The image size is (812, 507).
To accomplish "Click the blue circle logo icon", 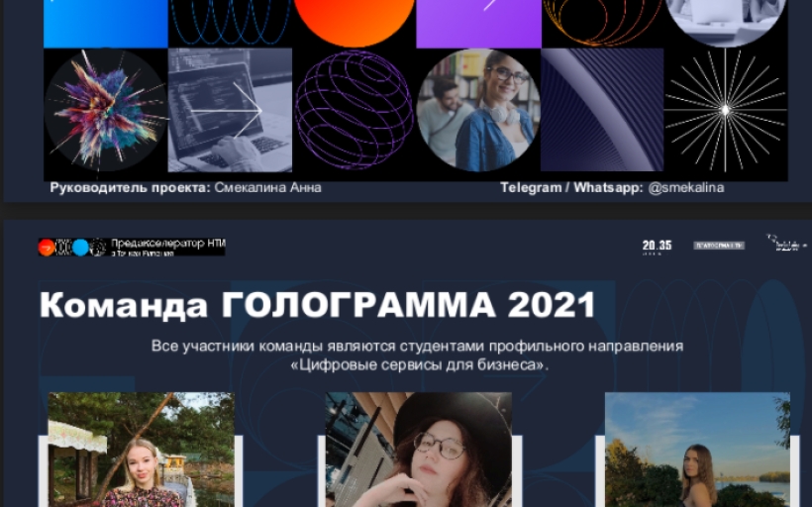I will click(80, 247).
